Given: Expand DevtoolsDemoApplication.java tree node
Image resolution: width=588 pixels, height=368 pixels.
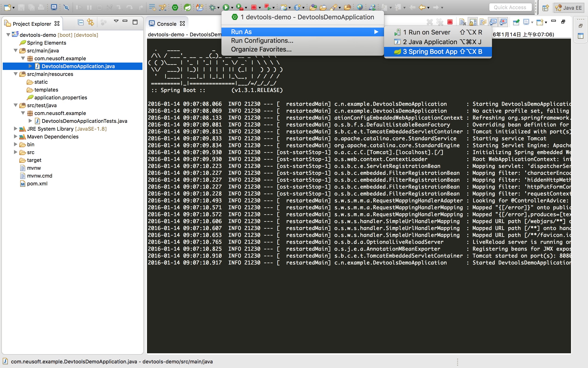Looking at the screenshot, I should (x=30, y=66).
